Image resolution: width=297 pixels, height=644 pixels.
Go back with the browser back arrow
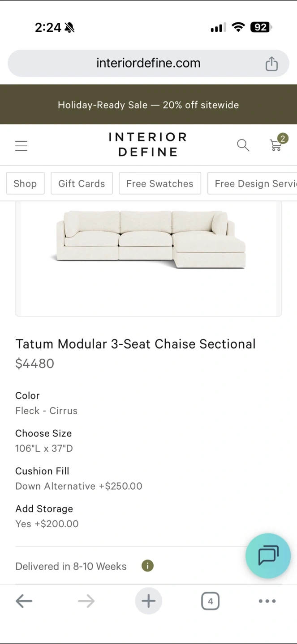[24, 601]
